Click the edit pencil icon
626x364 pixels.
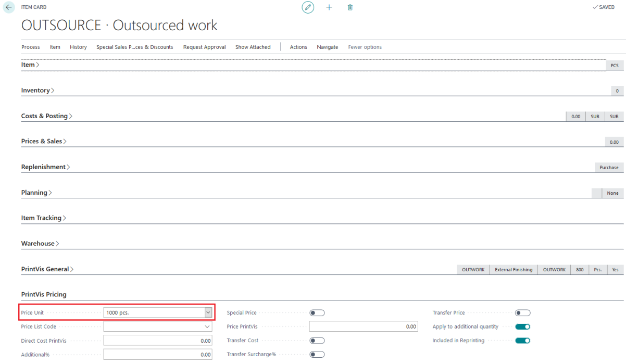pos(308,7)
